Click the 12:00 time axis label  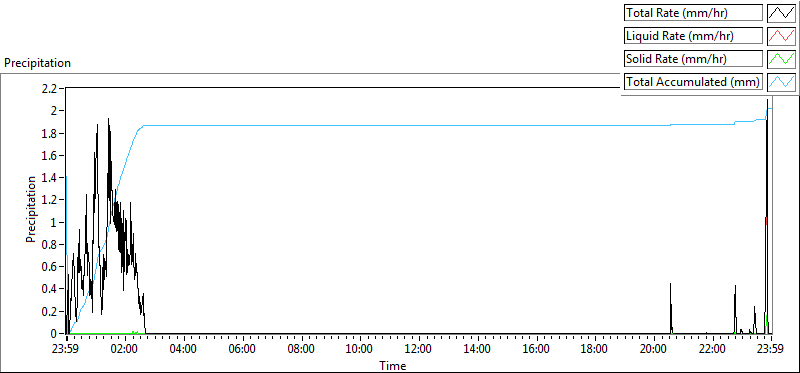[418, 350]
